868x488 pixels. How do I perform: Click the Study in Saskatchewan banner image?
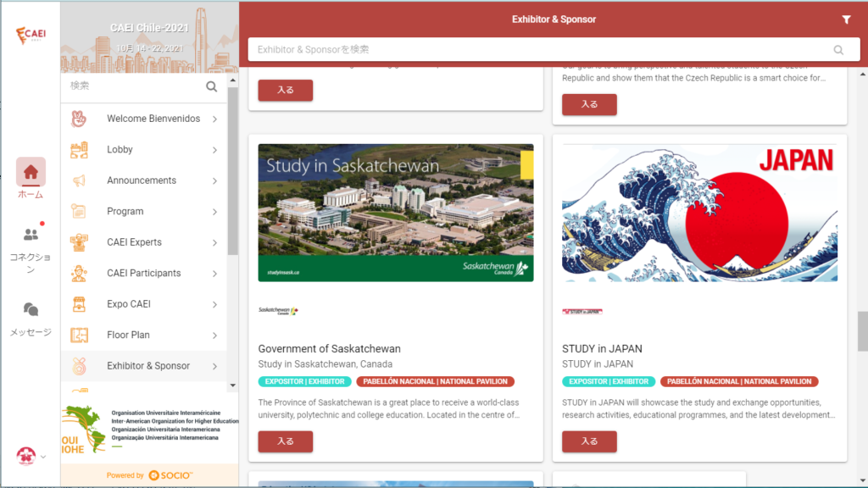396,213
